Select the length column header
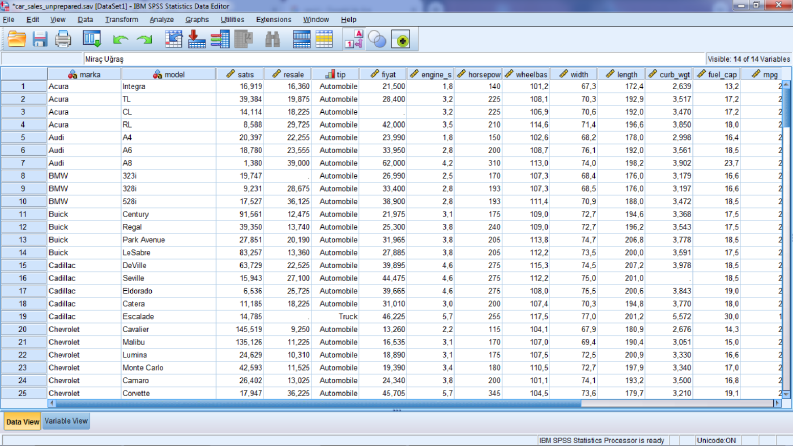Image resolution: width=793 pixels, height=446 pixels. coord(621,74)
